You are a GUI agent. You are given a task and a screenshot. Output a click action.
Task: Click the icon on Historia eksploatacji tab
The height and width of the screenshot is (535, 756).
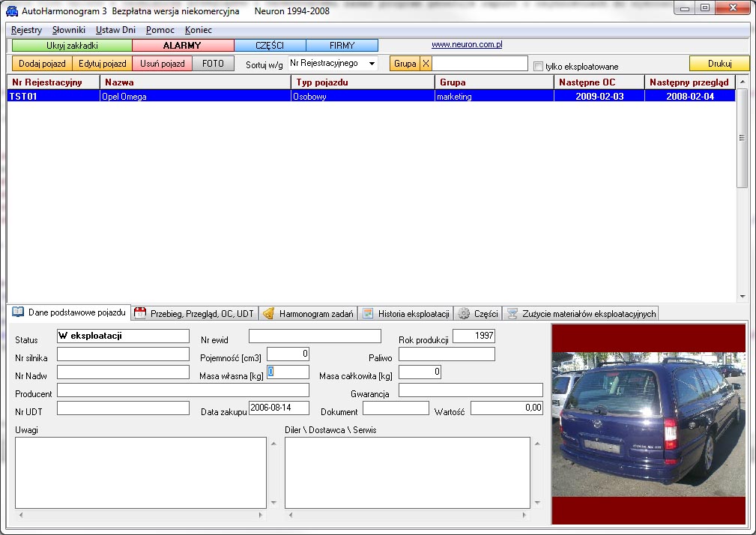(368, 313)
